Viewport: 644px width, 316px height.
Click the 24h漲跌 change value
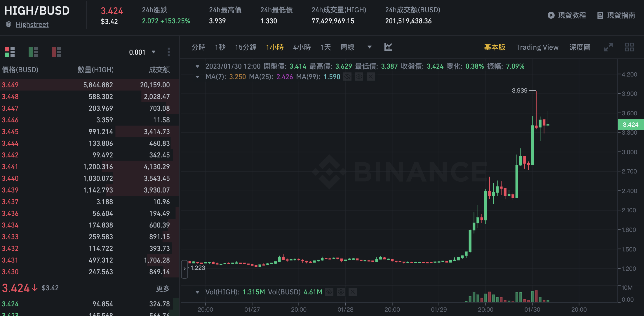pyautogui.click(x=166, y=21)
